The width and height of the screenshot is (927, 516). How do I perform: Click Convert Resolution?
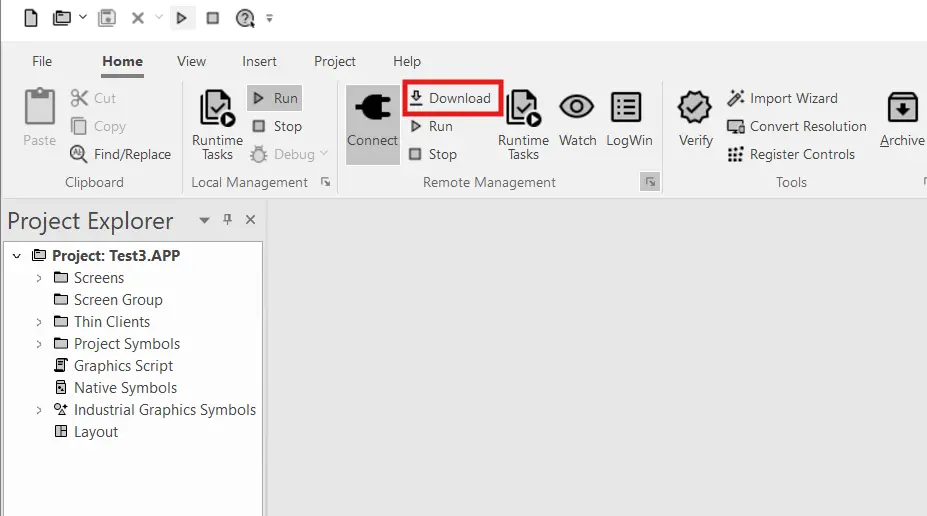pyautogui.click(x=797, y=126)
